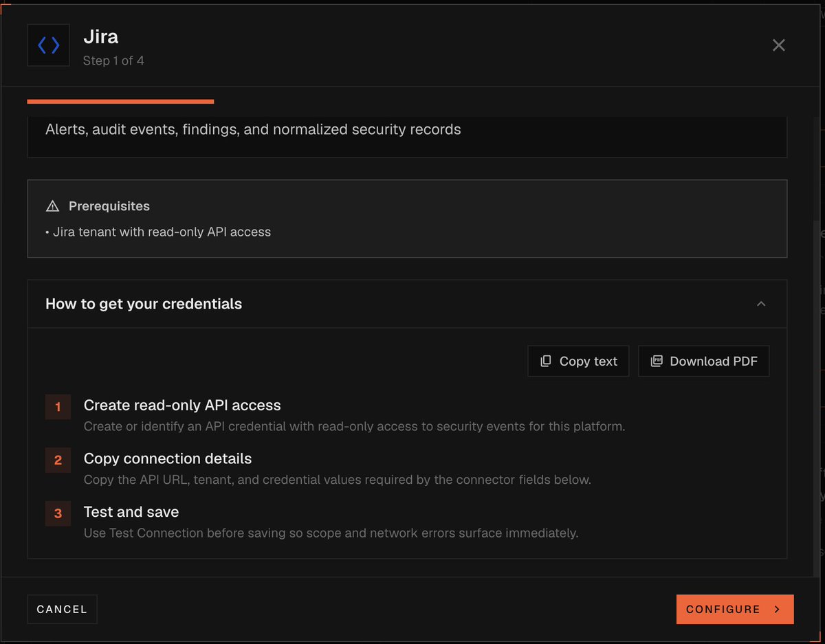Click the 'Alerts, audit events, findings' description text
The height and width of the screenshot is (644, 825).
point(253,129)
